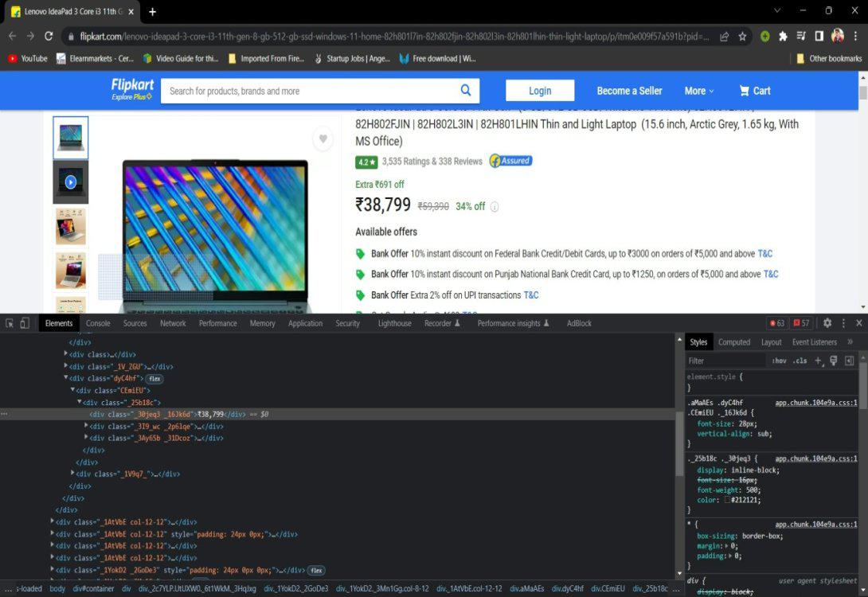Click Become a Seller link
The width and height of the screenshot is (868, 597).
pos(629,91)
